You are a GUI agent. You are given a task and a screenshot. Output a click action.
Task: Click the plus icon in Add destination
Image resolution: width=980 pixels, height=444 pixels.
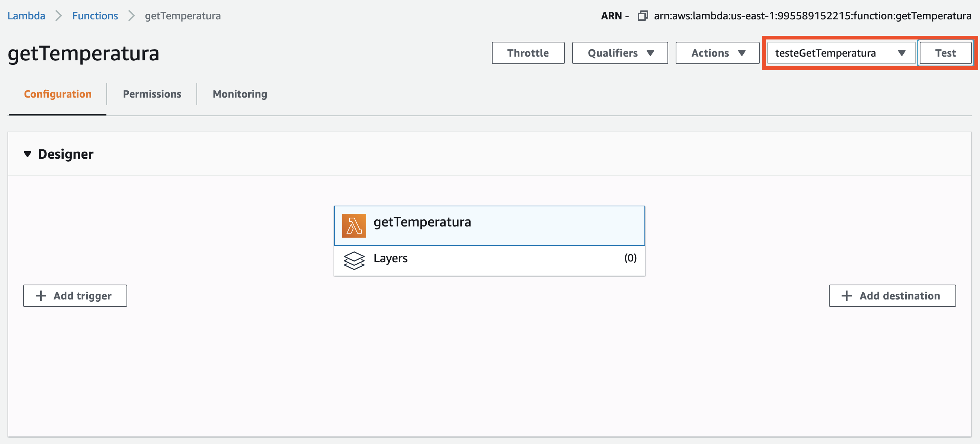coord(846,296)
